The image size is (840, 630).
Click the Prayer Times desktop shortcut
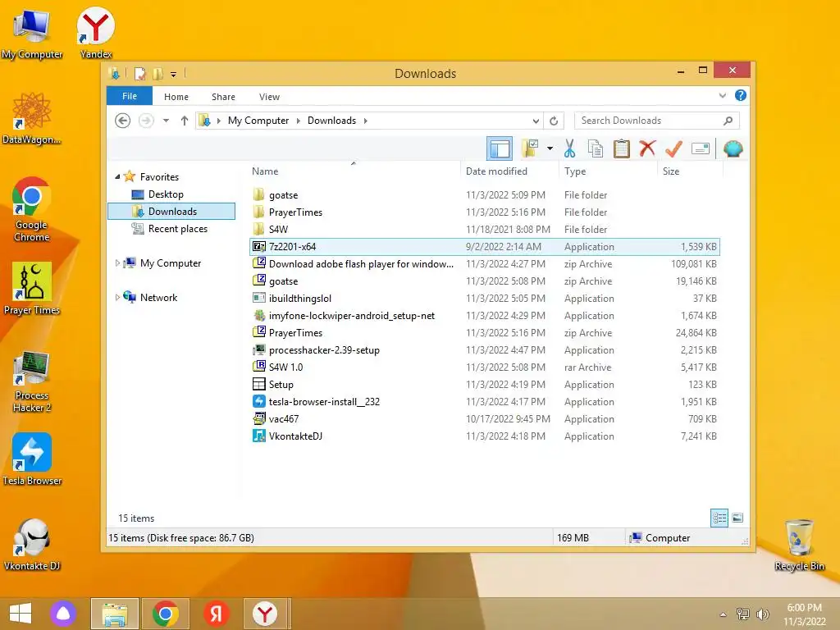pyautogui.click(x=32, y=288)
